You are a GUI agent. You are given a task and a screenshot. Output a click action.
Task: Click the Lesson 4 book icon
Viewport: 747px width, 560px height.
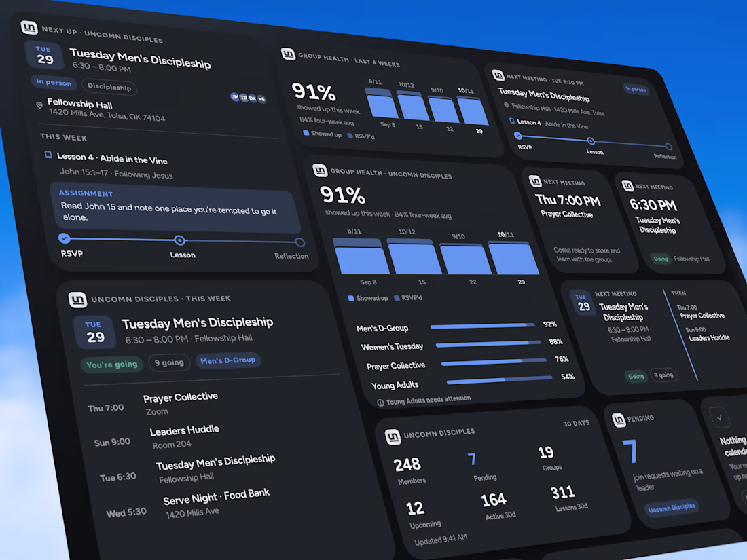click(48, 155)
